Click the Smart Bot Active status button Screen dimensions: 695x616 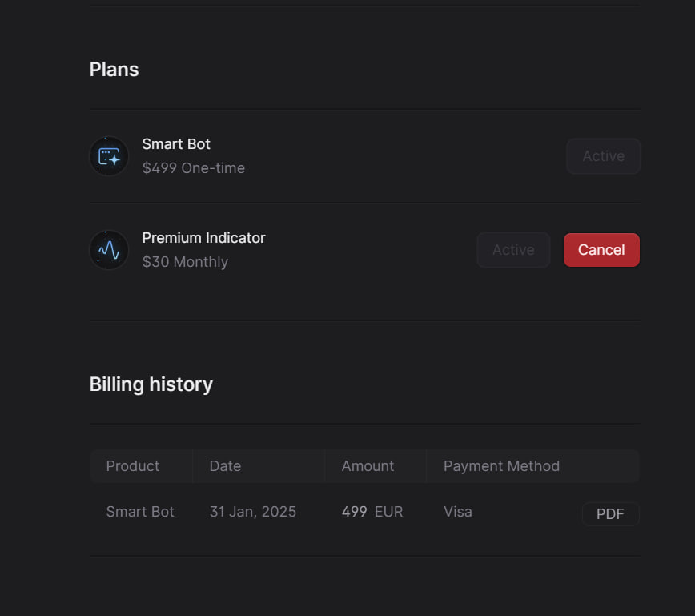click(x=603, y=156)
